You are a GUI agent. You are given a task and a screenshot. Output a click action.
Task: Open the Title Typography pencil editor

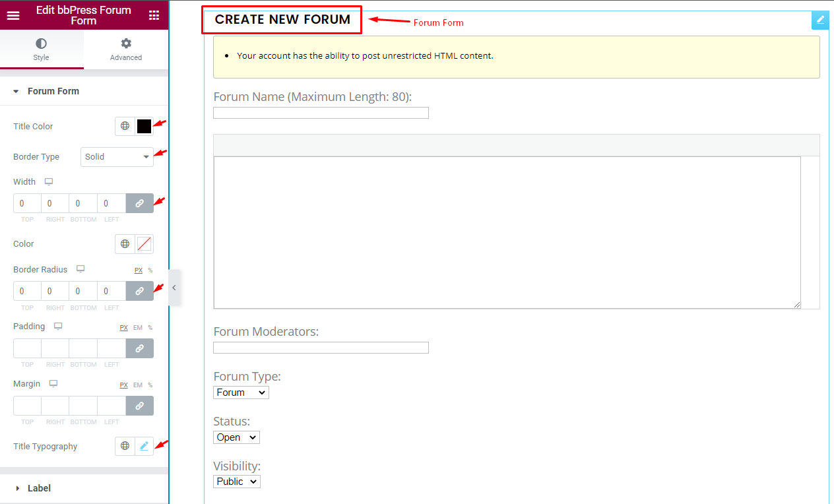(x=144, y=446)
